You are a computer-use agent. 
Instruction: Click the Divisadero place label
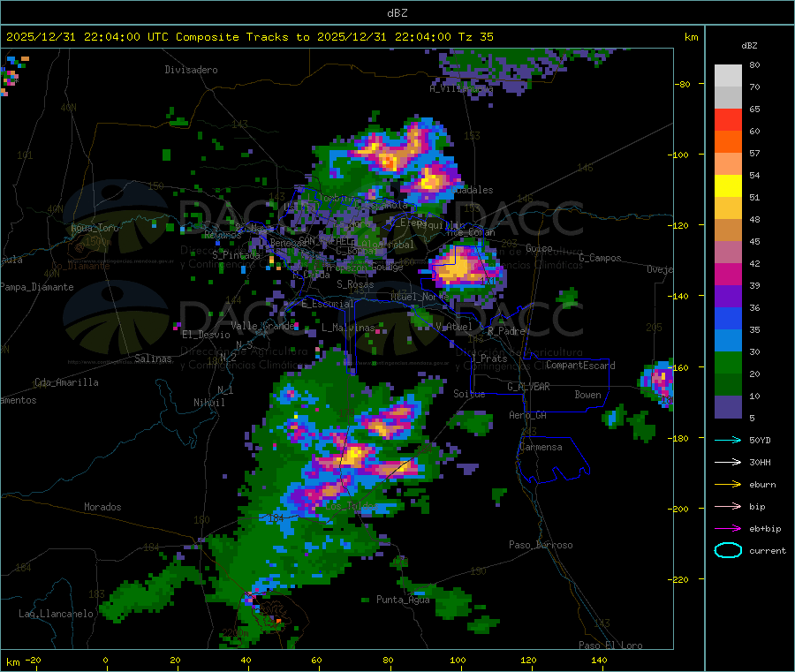tap(191, 70)
